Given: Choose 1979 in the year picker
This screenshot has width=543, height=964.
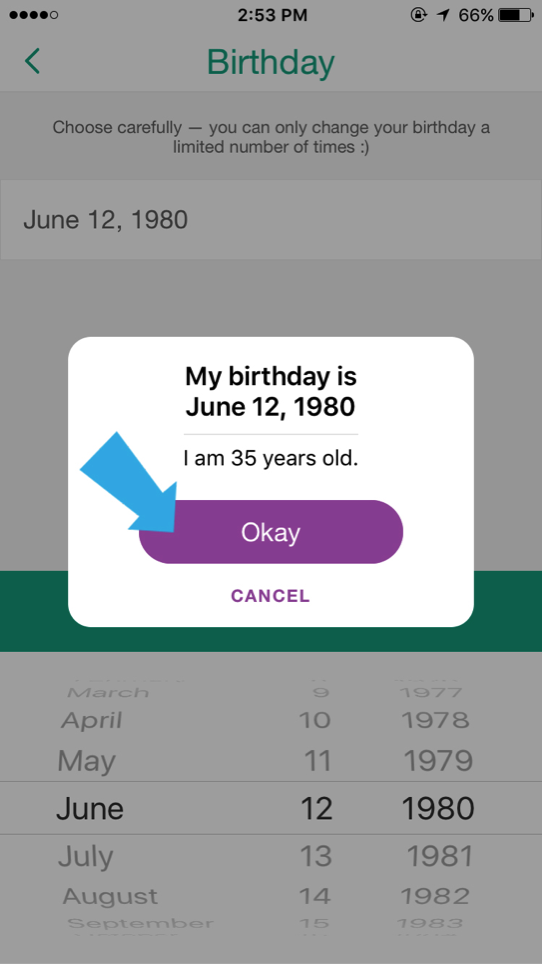Looking at the screenshot, I should 438,762.
